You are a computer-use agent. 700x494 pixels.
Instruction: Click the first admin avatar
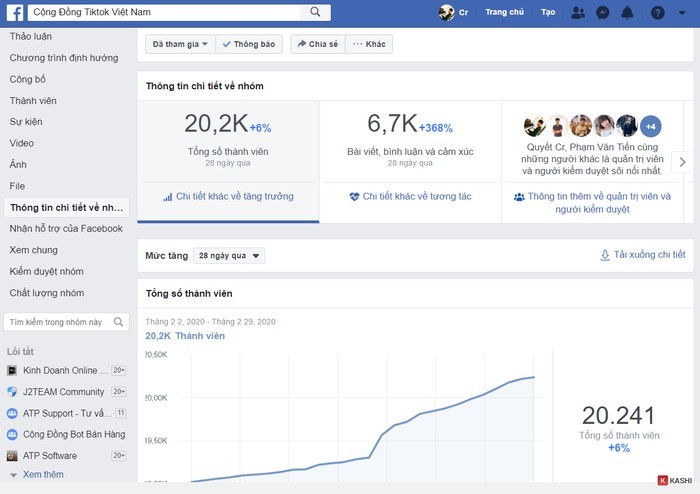pos(534,126)
